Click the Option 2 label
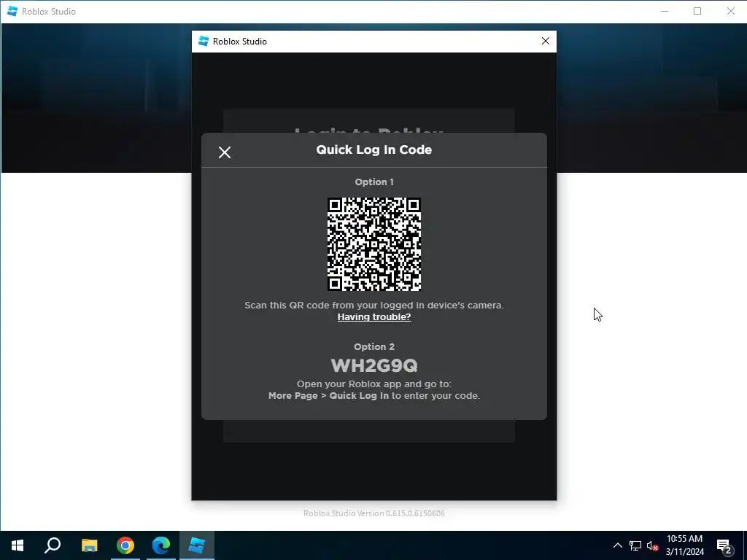747x560 pixels. point(374,346)
